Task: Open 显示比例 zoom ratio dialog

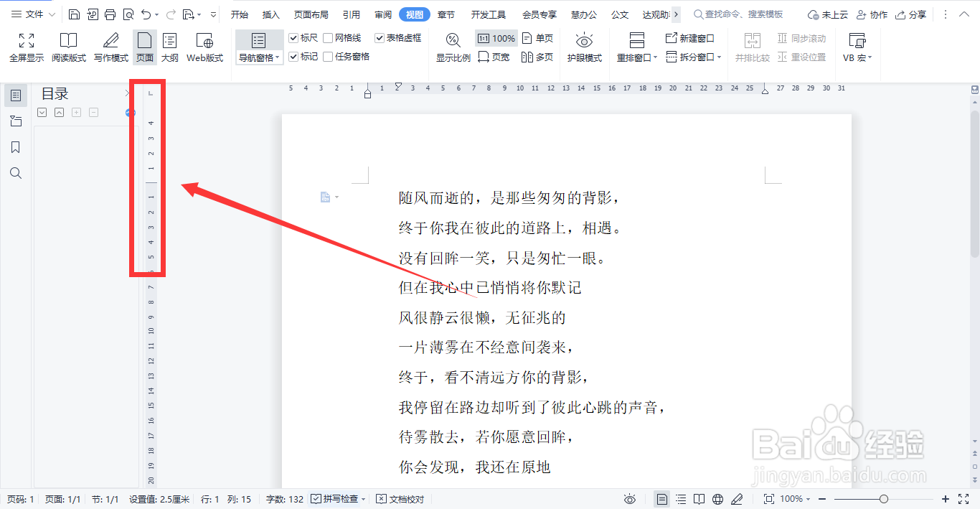Action: pyautogui.click(x=453, y=47)
